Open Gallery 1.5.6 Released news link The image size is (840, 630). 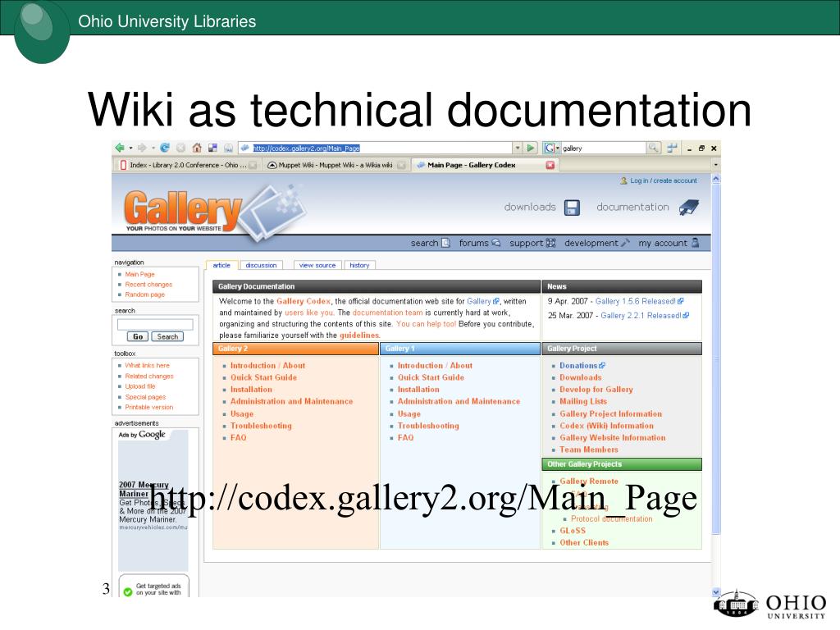tap(639, 302)
